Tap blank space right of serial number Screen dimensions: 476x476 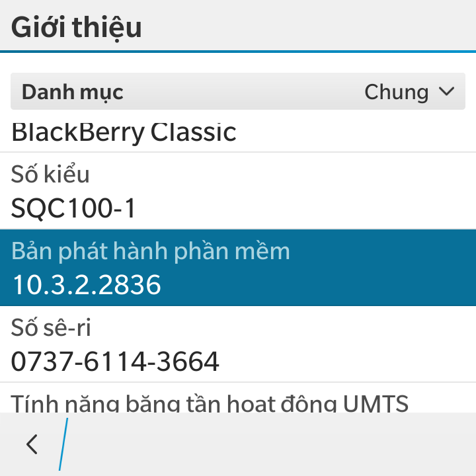344,362
